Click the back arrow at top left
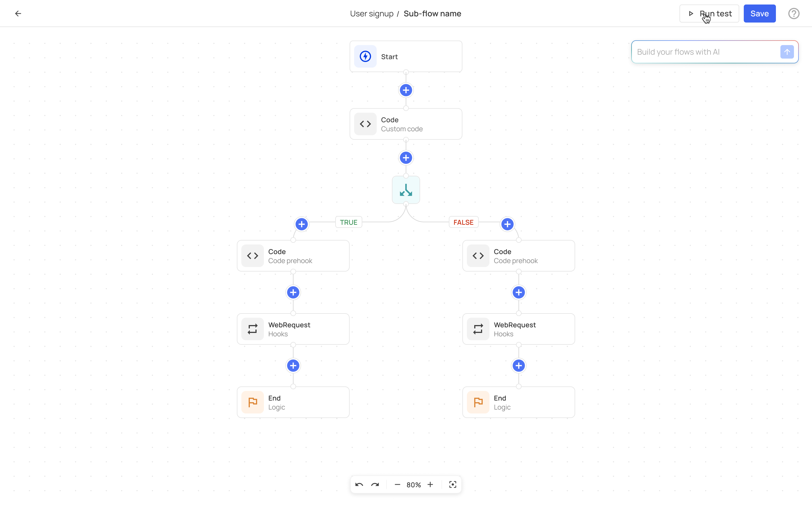 (x=18, y=14)
